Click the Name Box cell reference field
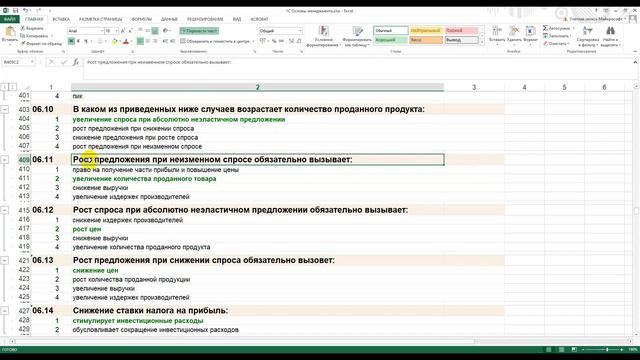This screenshot has height=360, width=640. (18, 62)
